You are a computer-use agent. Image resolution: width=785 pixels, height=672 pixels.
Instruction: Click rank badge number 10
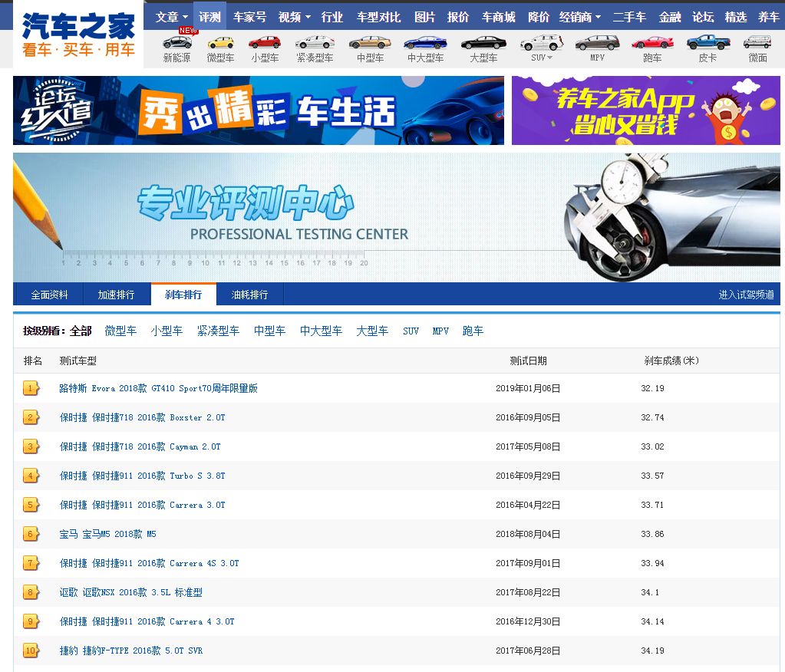tap(31, 651)
